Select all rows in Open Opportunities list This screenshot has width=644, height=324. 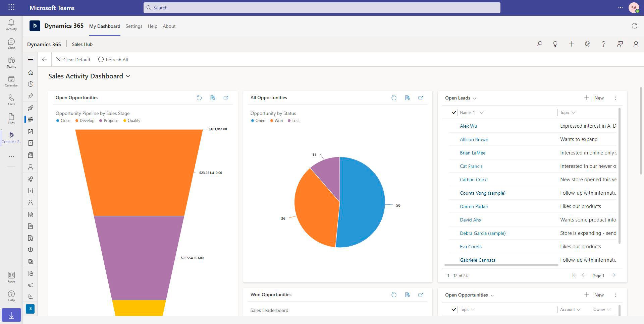(x=454, y=310)
